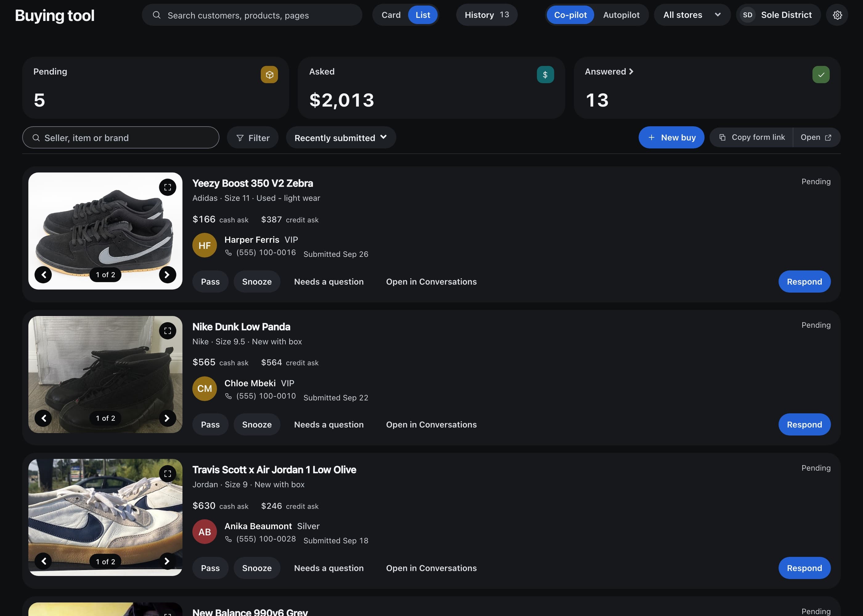The image size is (863, 616).
Task: Open the Nike Dunk Low Panda thumbnail
Action: point(105,375)
